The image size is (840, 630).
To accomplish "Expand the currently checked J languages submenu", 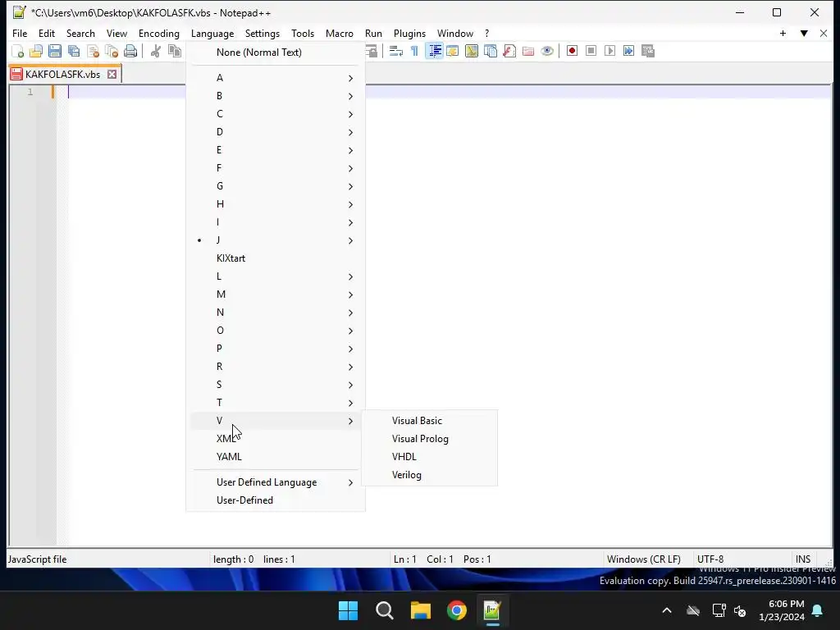I will coord(276,240).
